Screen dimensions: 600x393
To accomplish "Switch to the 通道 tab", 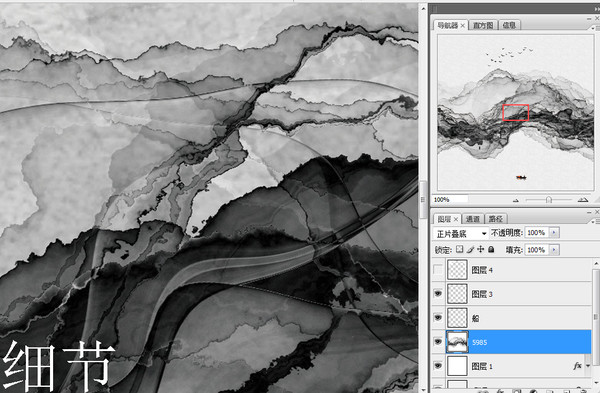I will pyautogui.click(x=473, y=219).
